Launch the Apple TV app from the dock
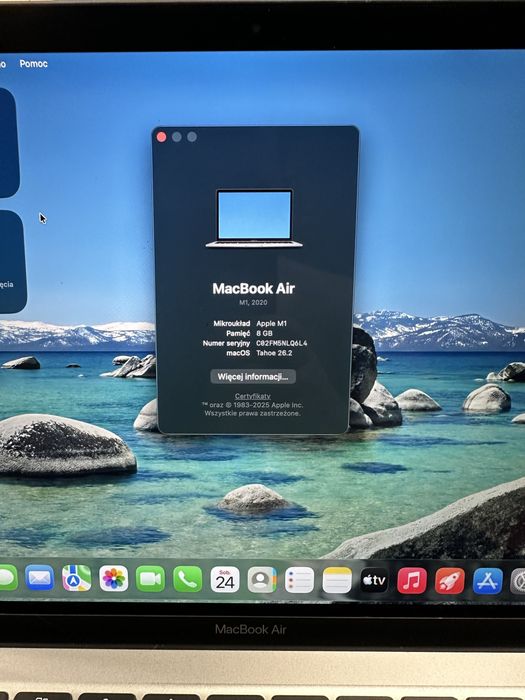The height and width of the screenshot is (700, 525). point(374,580)
